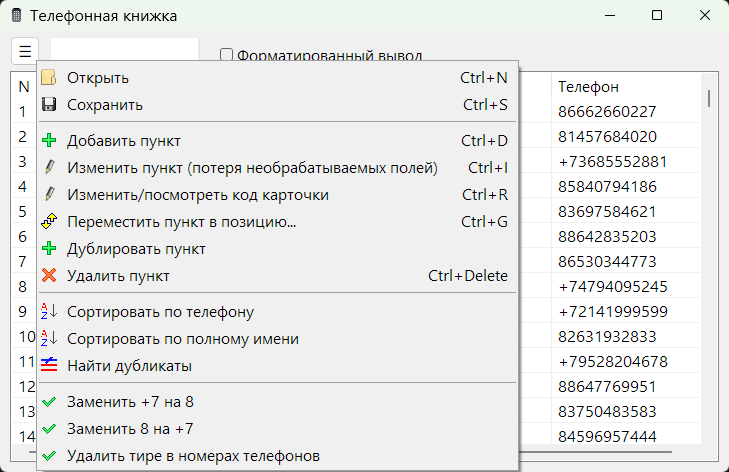Viewport: 729px width, 472px height.
Task: Toggle the Форматированный вывод checkbox
Action: tap(227, 56)
